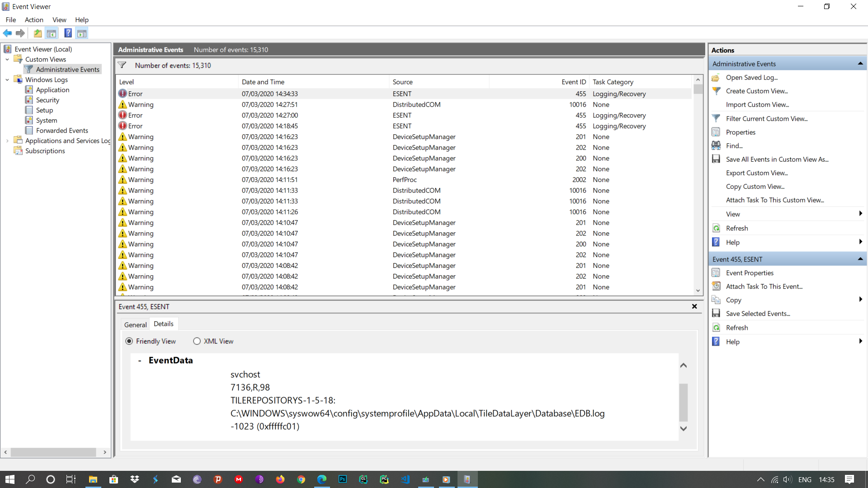Open Task View on the taskbar
Image resolution: width=868 pixels, height=488 pixels.
click(71, 479)
